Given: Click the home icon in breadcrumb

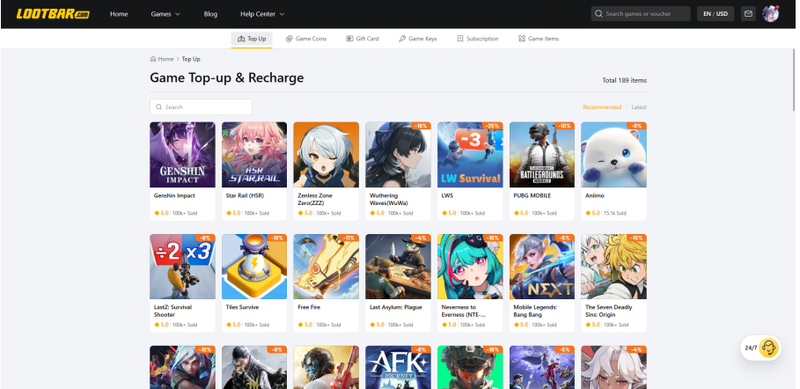Looking at the screenshot, I should coord(153,59).
